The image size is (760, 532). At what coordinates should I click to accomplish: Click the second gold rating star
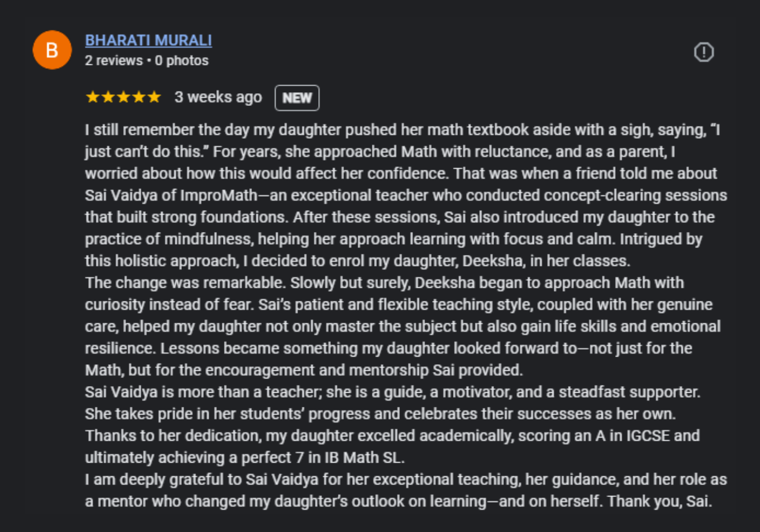108,97
